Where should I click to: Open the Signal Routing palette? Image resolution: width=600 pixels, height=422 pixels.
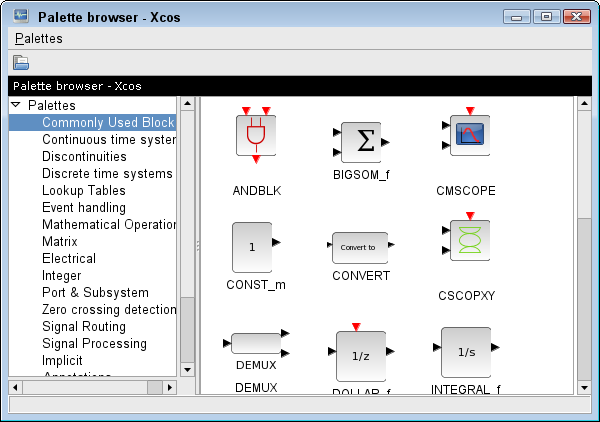point(84,327)
